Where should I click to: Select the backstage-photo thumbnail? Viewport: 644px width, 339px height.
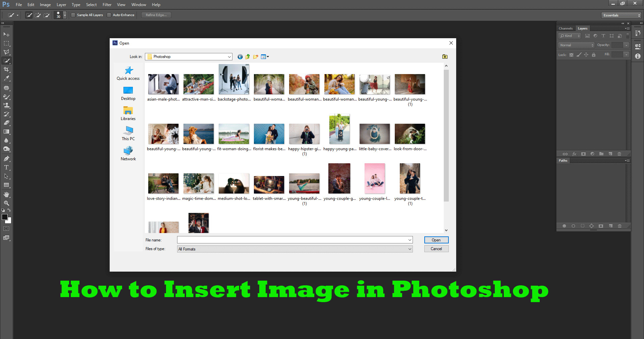pos(234,79)
